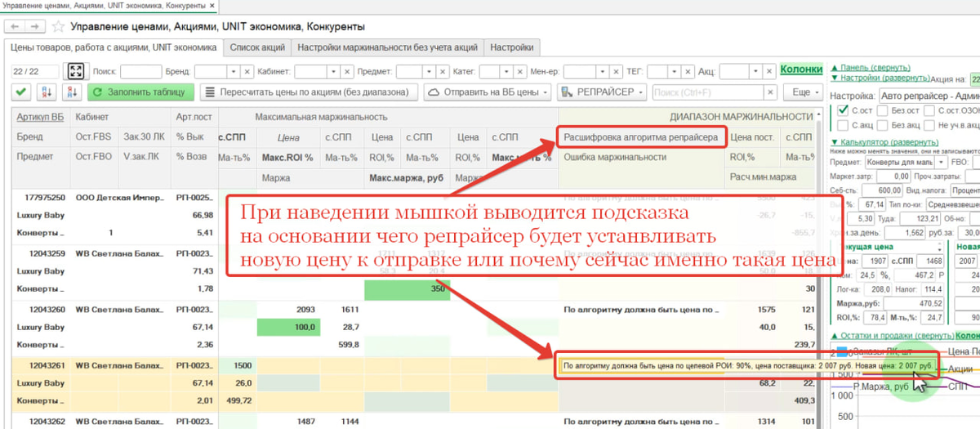
Task: Click Пересчитать цены по акциям button
Action: 310,92
